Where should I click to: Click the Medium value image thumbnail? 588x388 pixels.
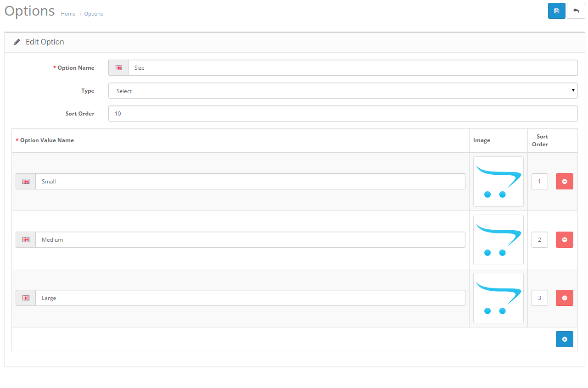pyautogui.click(x=498, y=239)
